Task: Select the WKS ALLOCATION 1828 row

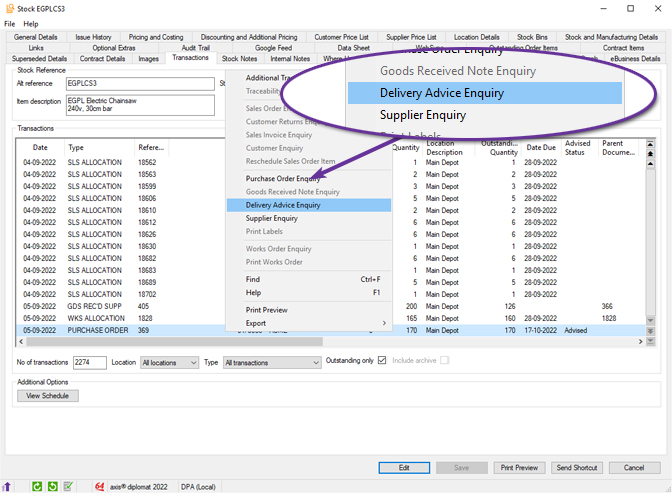Action: coord(331,318)
